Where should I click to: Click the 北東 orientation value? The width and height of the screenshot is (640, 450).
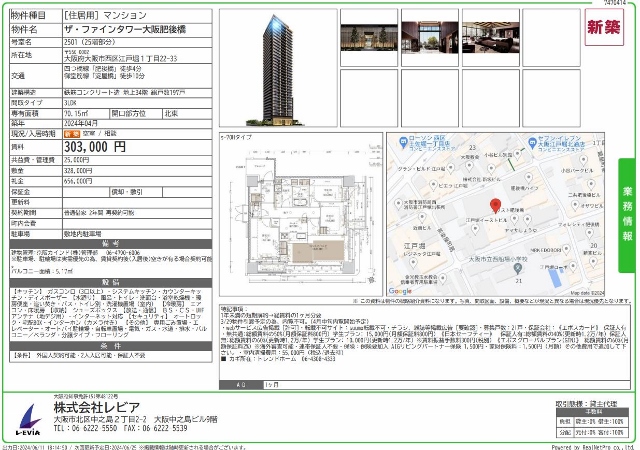[171, 114]
